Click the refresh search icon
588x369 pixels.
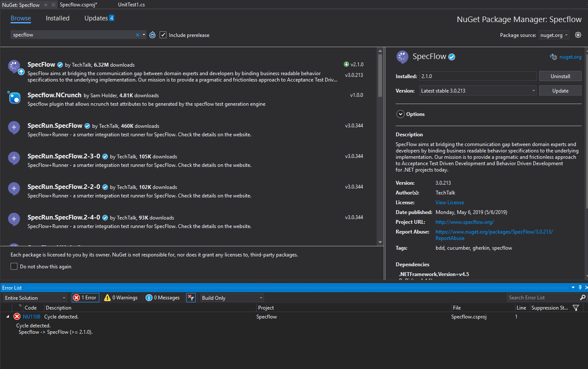[x=152, y=35]
